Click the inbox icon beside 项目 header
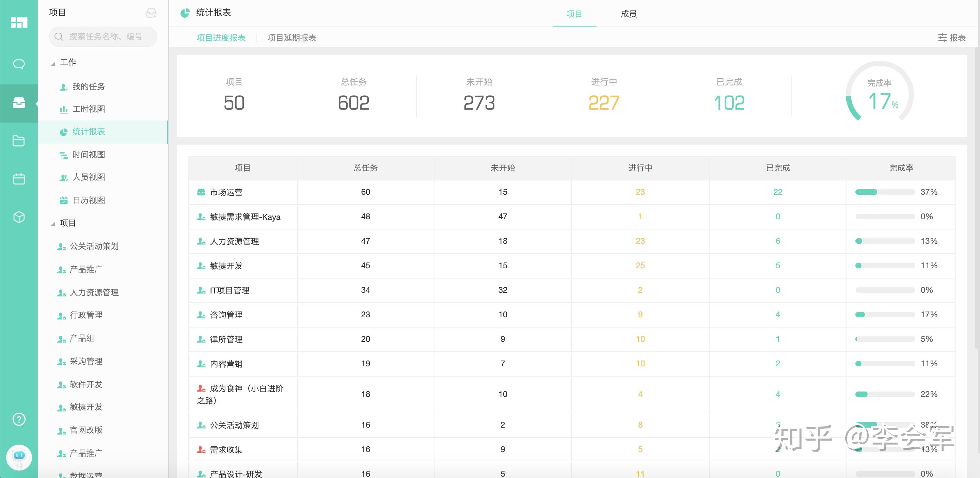Viewport: 980px width, 478px height. (x=152, y=13)
